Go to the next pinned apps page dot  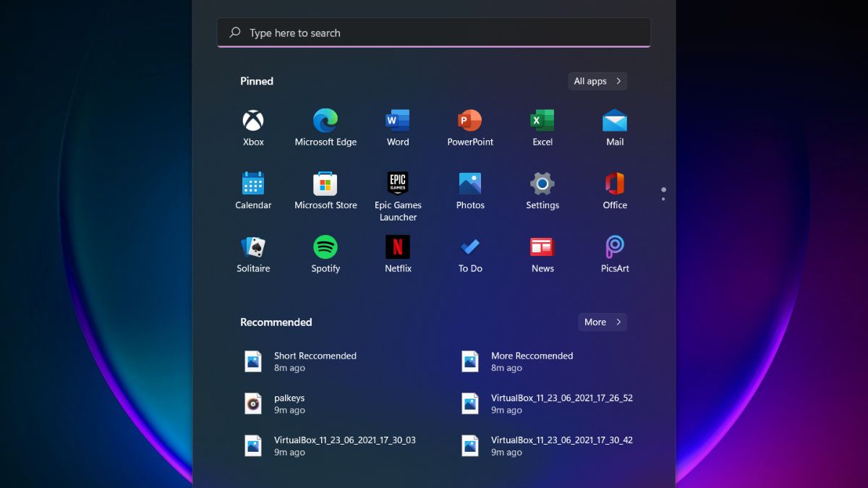coord(663,198)
